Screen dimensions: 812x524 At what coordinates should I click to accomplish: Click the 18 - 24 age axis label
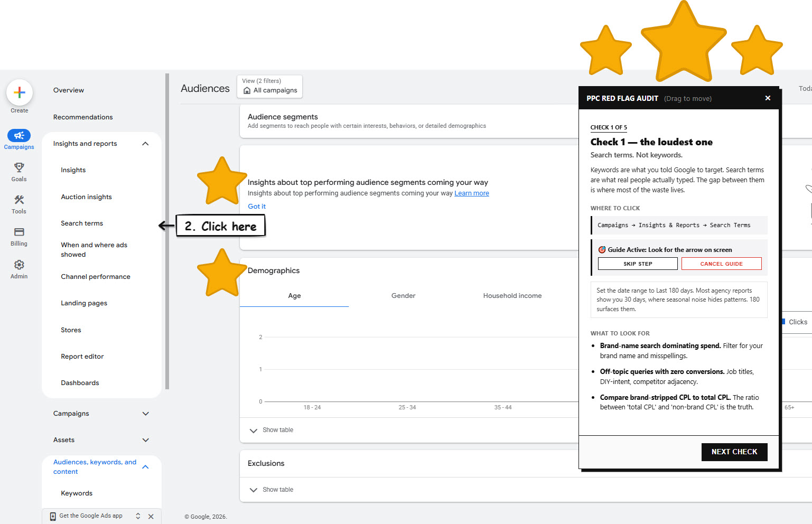point(312,407)
